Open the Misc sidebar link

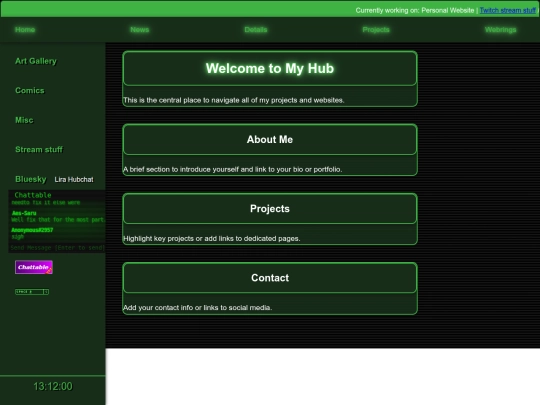click(24, 120)
